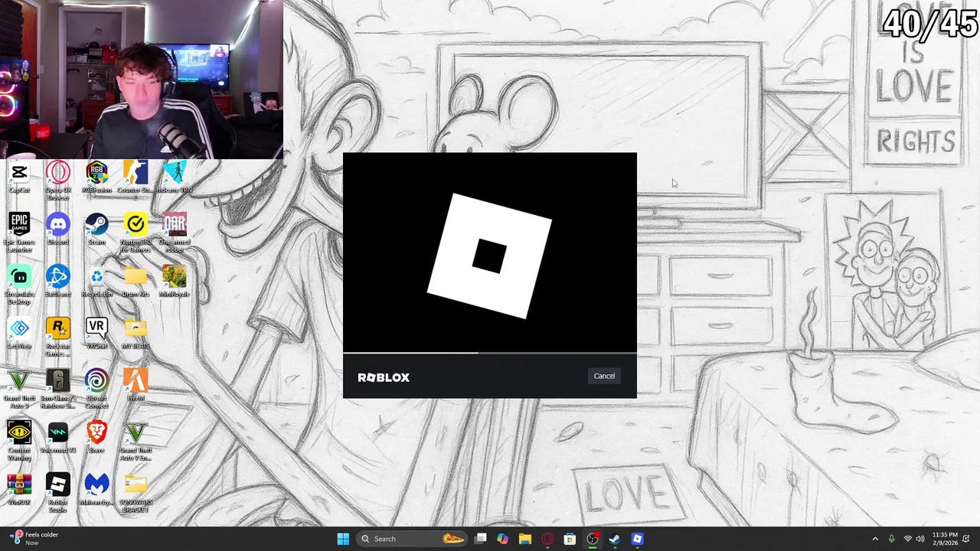Open the weather widget 'Feels colder'
This screenshot has height=551, width=980.
[x=35, y=539]
